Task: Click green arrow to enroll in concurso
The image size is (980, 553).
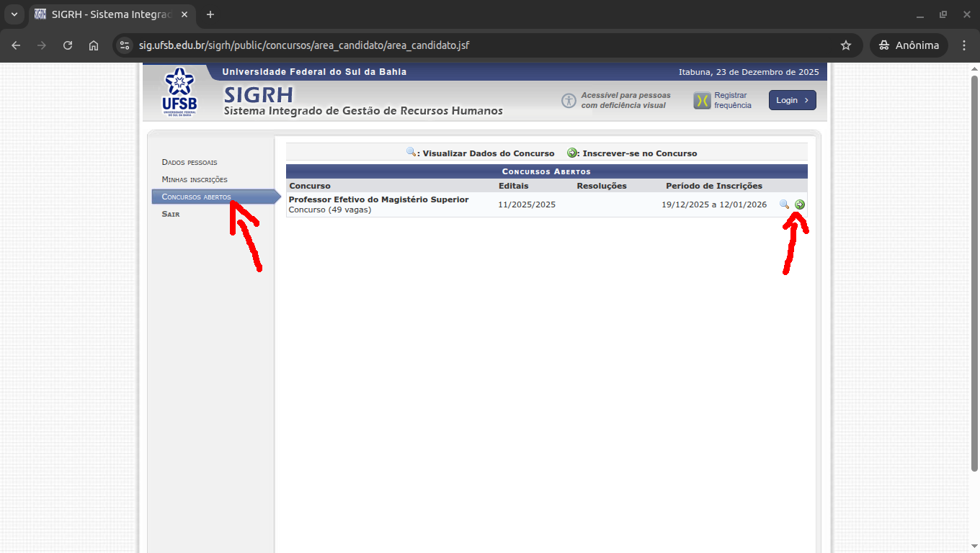Action: point(800,204)
